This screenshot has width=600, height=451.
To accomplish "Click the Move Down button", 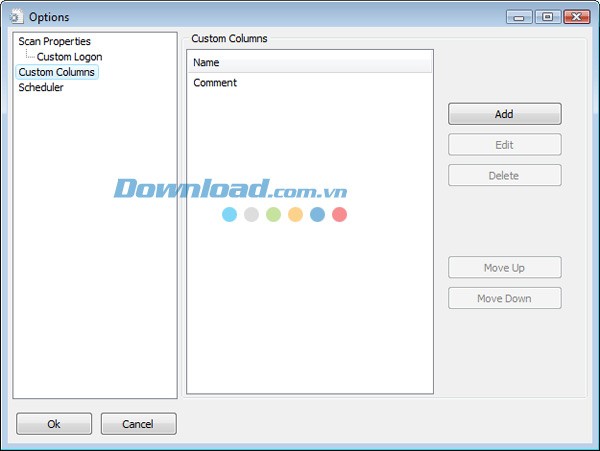I will tap(505, 298).
